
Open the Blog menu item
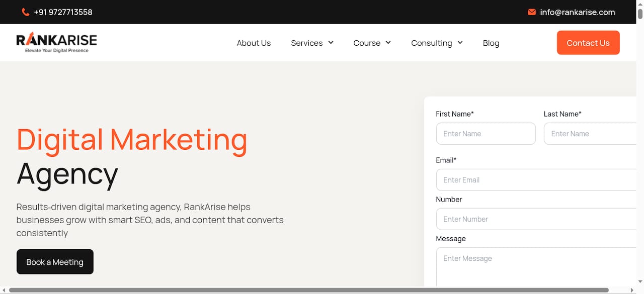pos(491,43)
